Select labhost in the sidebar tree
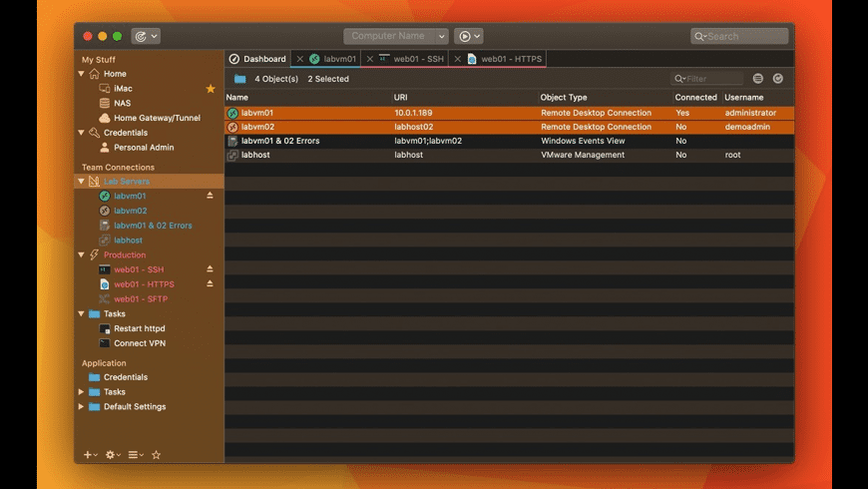The width and height of the screenshot is (868, 489). [128, 241]
